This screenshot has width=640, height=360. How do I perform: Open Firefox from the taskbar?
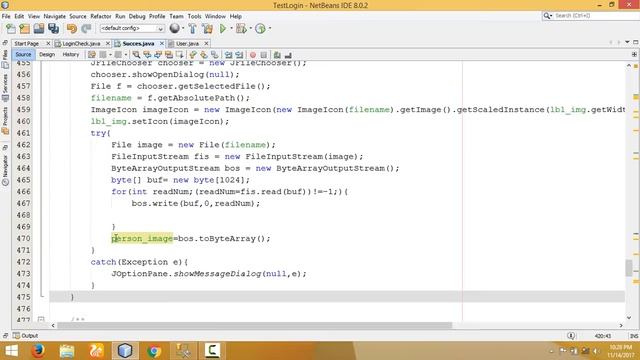coord(38,351)
